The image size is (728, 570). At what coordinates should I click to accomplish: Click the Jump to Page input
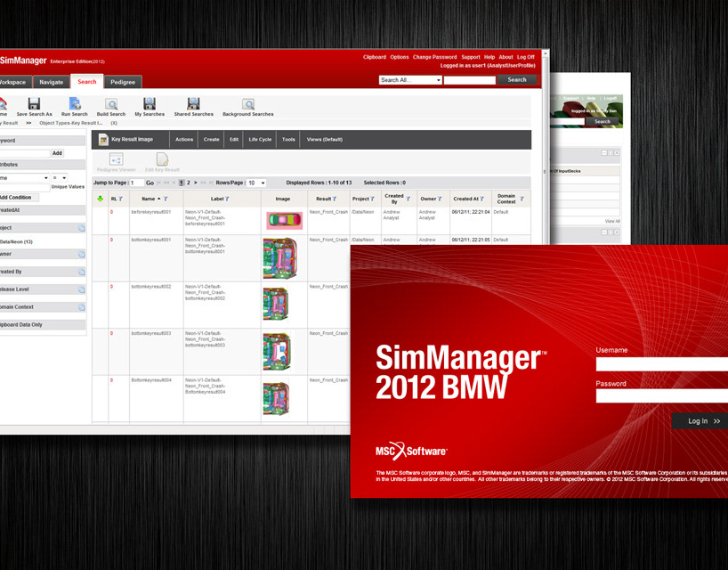(137, 183)
